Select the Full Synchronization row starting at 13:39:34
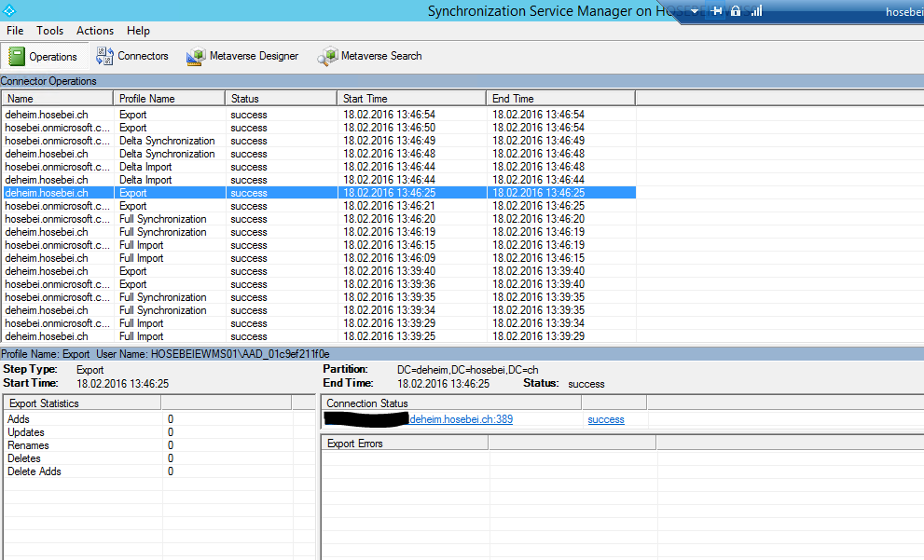Viewport: 924px width, 560px height. coord(319,310)
